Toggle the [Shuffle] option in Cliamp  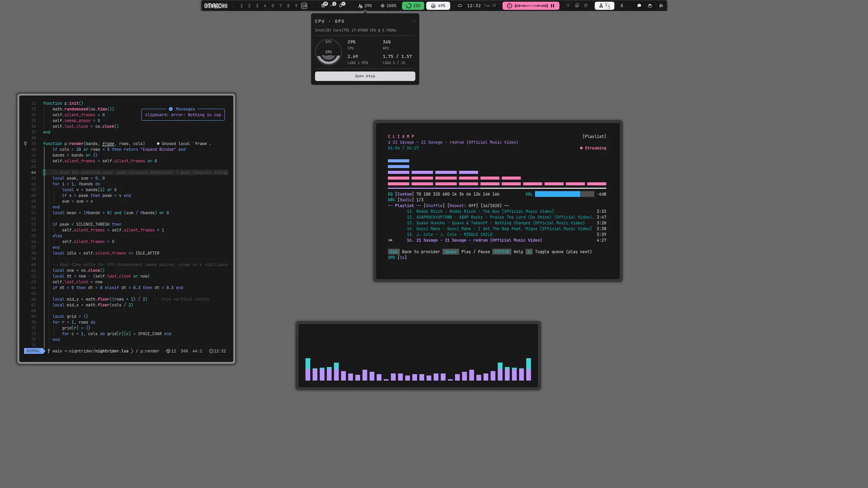(x=434, y=206)
